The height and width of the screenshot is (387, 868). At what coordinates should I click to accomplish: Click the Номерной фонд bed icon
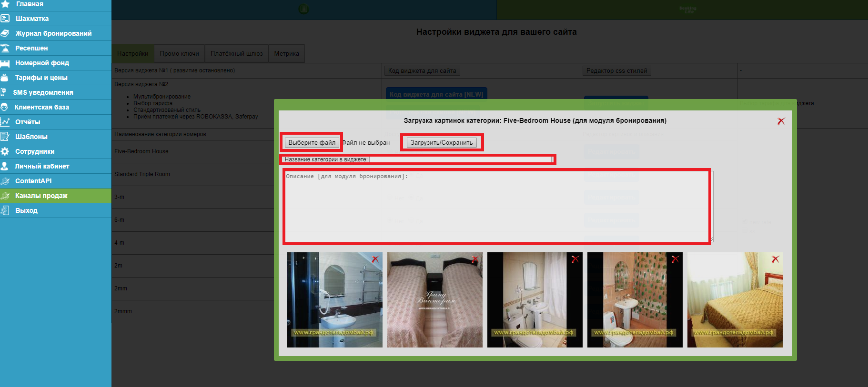pyautogui.click(x=5, y=63)
